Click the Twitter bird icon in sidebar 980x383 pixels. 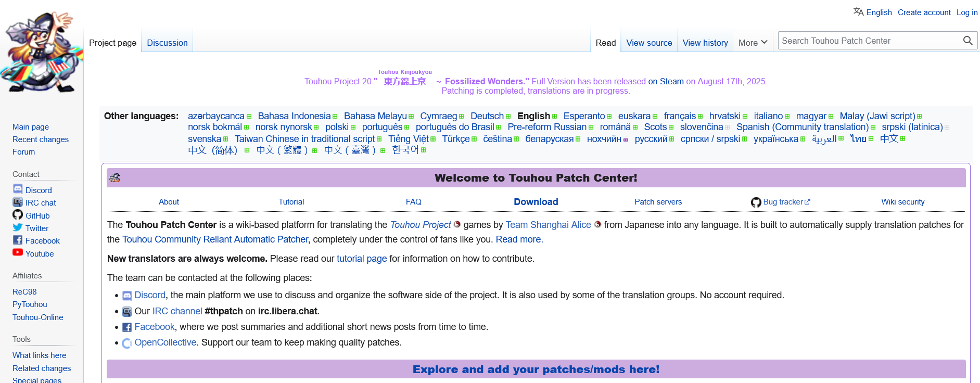pos(18,227)
